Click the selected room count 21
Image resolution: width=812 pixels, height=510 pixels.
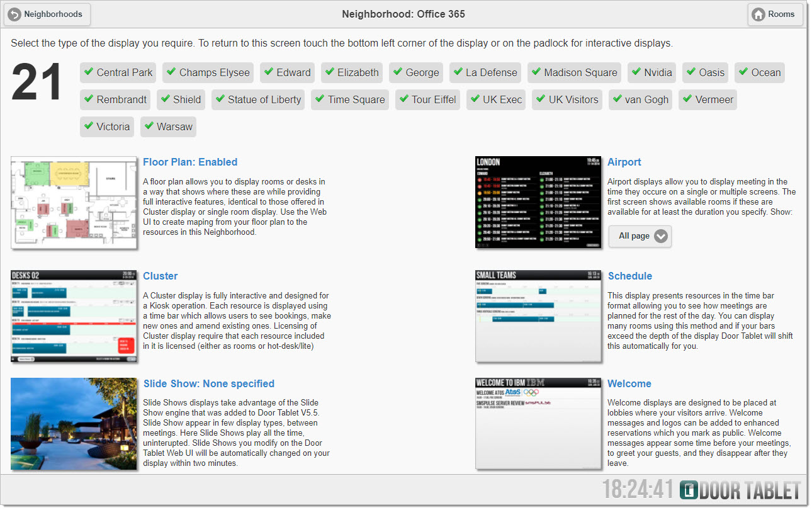pos(37,82)
